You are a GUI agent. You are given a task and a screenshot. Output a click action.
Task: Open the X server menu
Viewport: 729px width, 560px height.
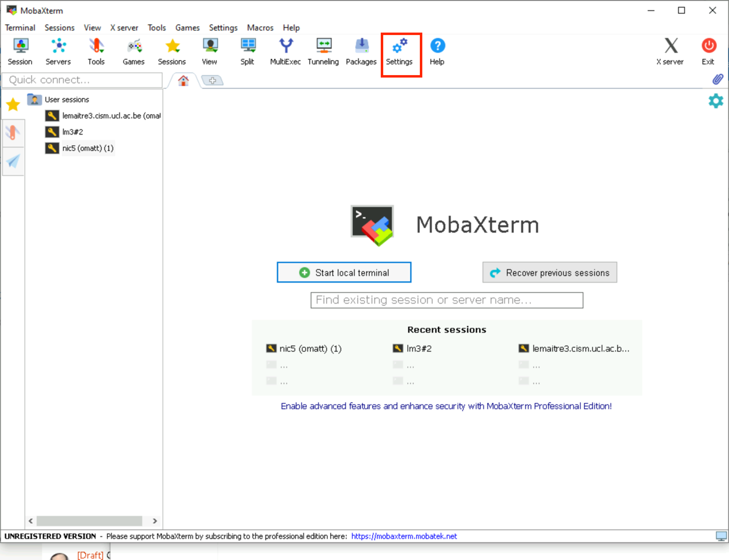click(x=124, y=27)
